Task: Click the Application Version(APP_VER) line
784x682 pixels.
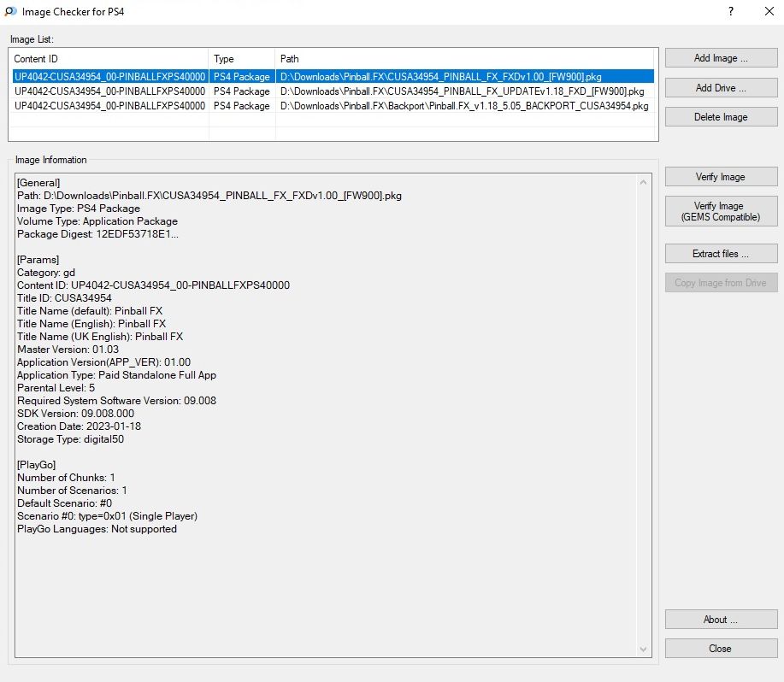Action: [104, 362]
